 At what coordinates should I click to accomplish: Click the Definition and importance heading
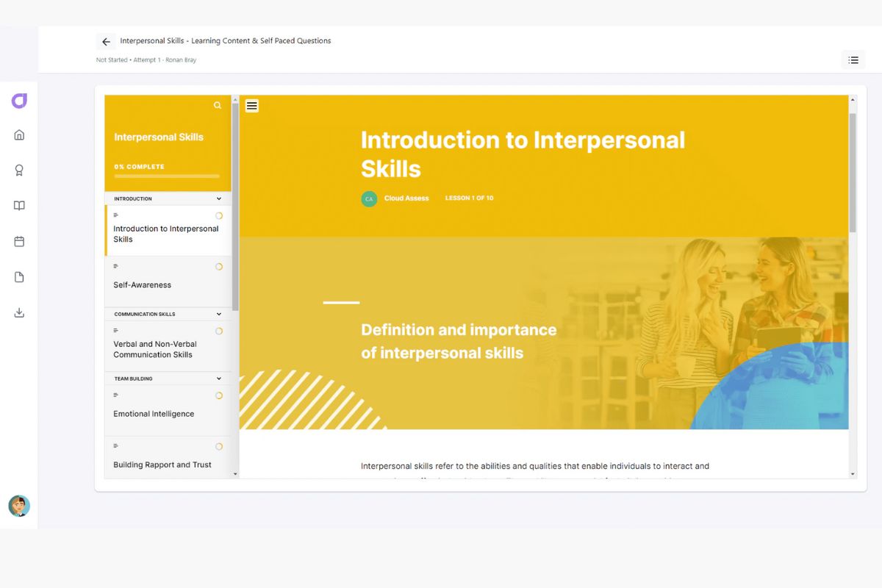459,341
